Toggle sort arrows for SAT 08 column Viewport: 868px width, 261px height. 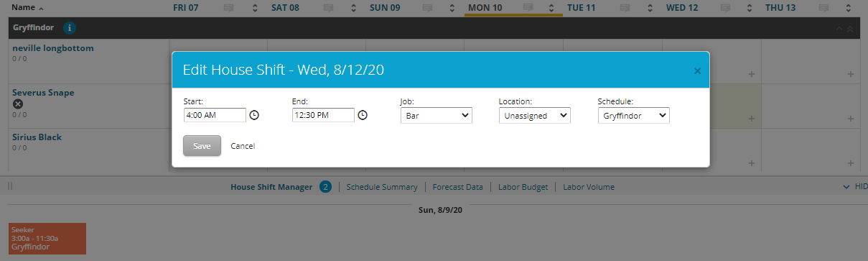click(353, 8)
